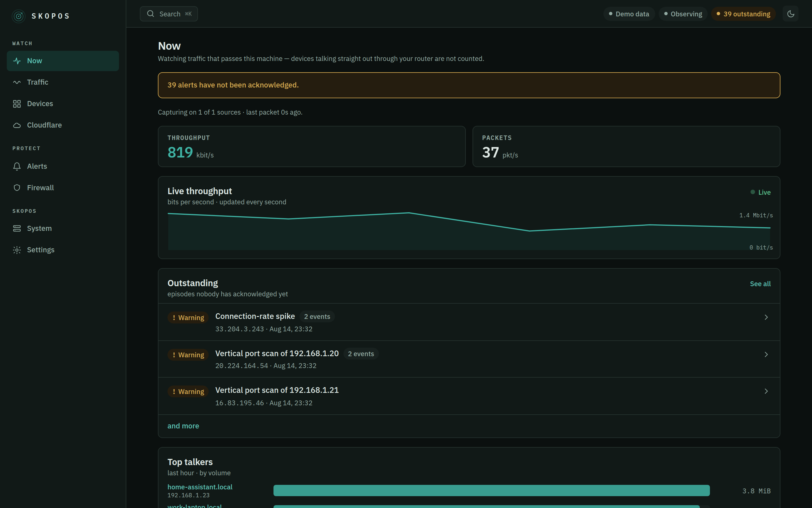Open the System page
Viewport: 812px width, 508px height.
pyautogui.click(x=63, y=229)
